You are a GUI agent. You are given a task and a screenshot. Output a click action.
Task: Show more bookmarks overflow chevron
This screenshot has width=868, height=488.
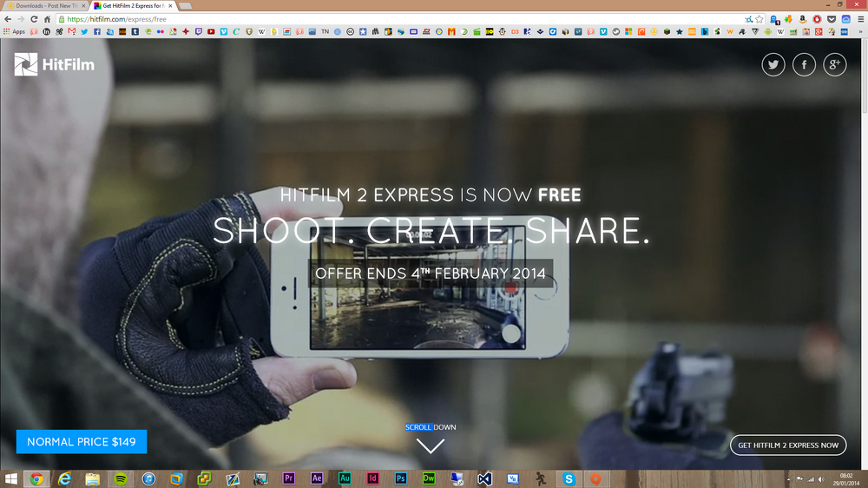tap(860, 31)
